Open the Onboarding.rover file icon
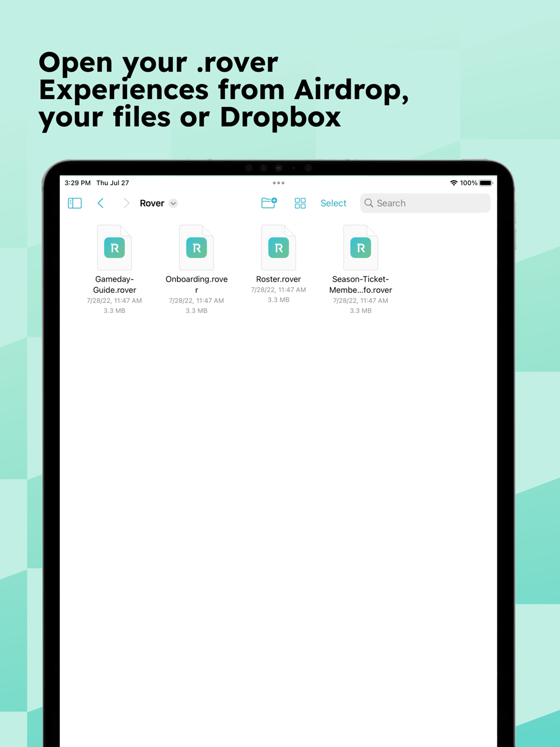This screenshot has width=560, height=747. (x=197, y=248)
